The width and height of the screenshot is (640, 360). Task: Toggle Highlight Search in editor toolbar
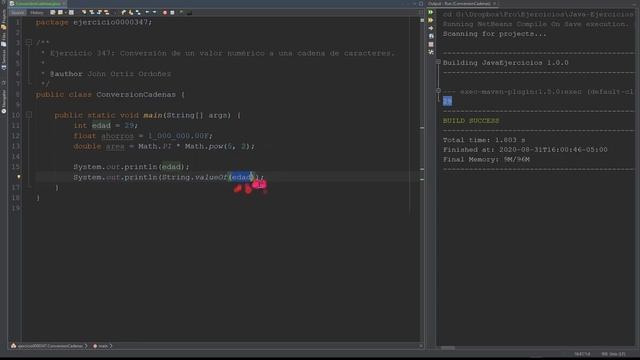click(x=107, y=13)
